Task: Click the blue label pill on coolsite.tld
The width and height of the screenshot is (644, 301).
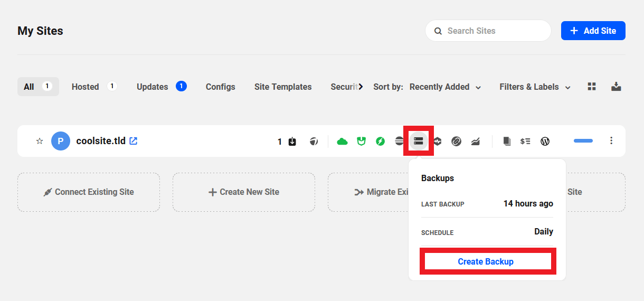Action: click(x=583, y=141)
